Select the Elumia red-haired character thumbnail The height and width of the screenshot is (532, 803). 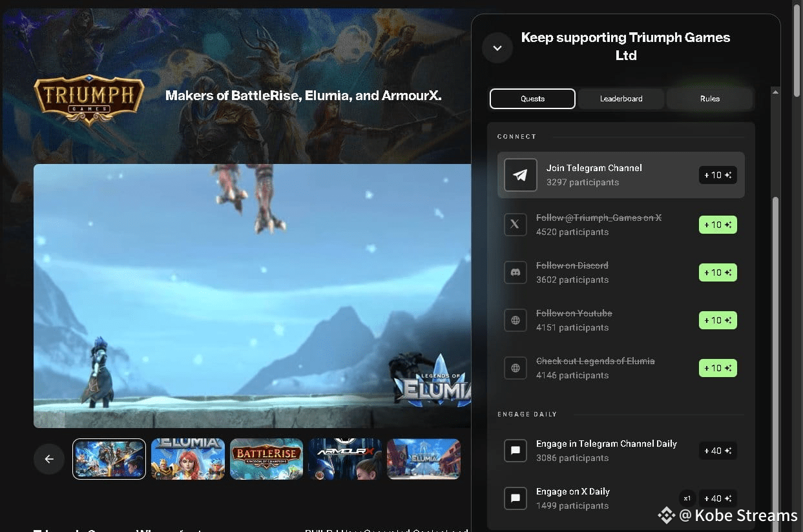(188, 459)
